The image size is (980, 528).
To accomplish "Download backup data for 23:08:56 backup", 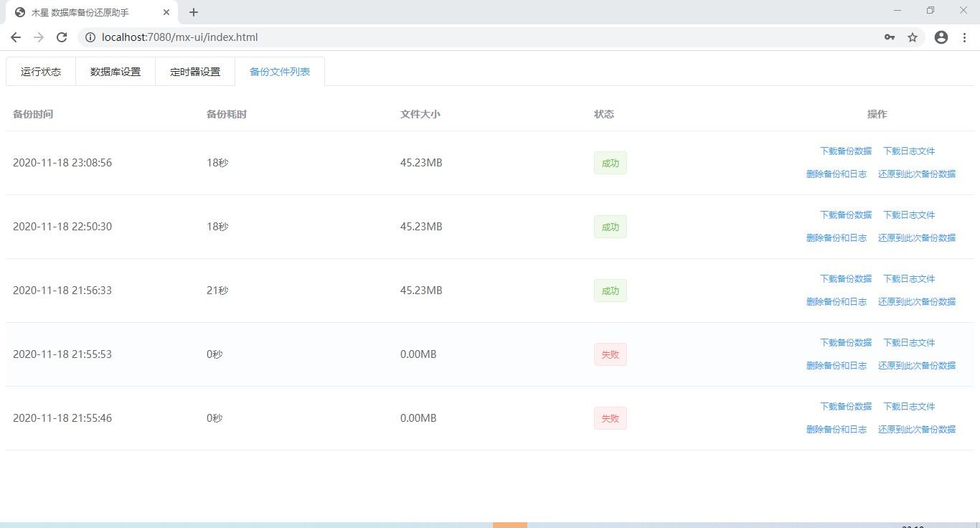I will pyautogui.click(x=846, y=151).
